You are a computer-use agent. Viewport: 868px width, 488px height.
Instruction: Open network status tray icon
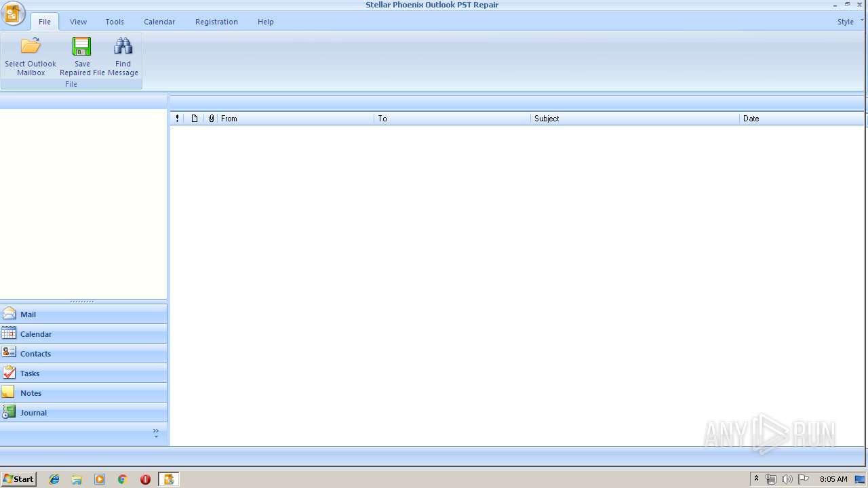click(771, 479)
